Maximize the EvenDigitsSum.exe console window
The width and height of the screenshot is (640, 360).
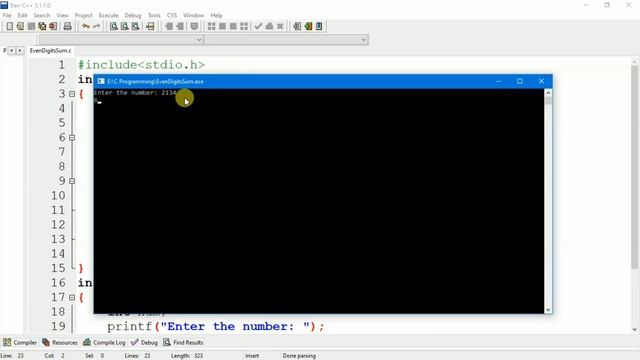520,81
